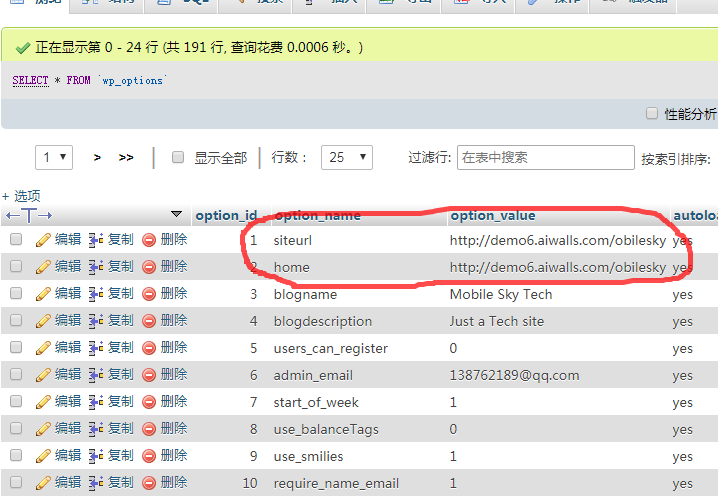Click the 在表中搜索 filter input field
The height and width of the screenshot is (501, 718).
[x=545, y=157]
